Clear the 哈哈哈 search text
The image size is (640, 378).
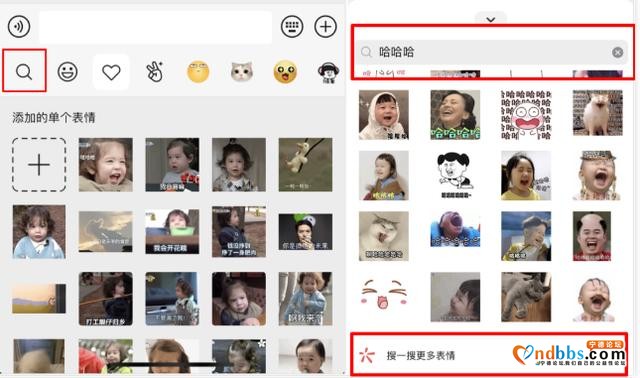[618, 52]
